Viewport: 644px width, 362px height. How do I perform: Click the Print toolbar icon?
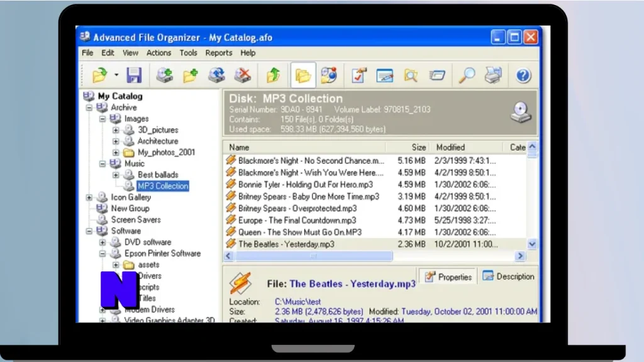point(493,75)
